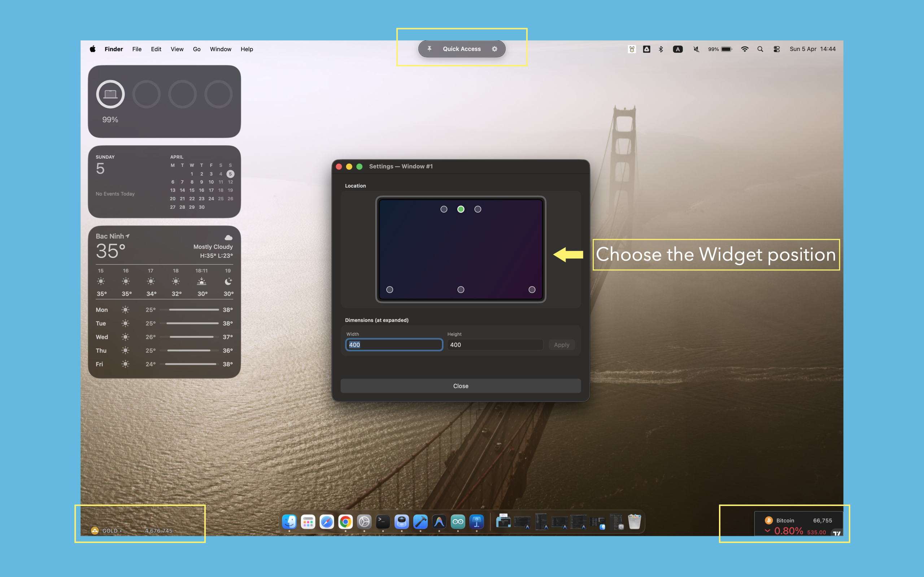This screenshot has width=924, height=577.
Task: Open the Window menu
Action: point(220,49)
